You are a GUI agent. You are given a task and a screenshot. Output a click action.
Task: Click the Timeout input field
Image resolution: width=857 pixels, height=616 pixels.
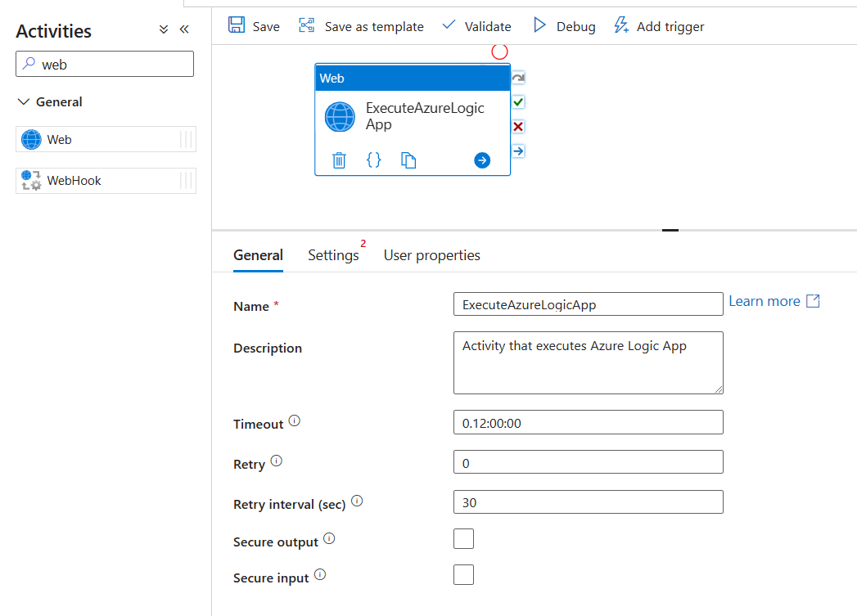(x=588, y=422)
